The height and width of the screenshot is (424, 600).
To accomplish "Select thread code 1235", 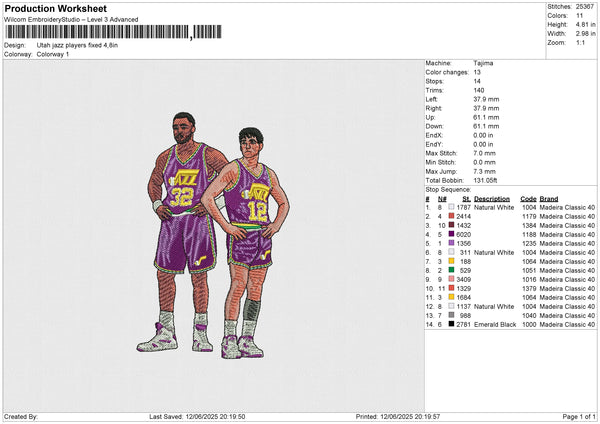I will [x=529, y=243].
